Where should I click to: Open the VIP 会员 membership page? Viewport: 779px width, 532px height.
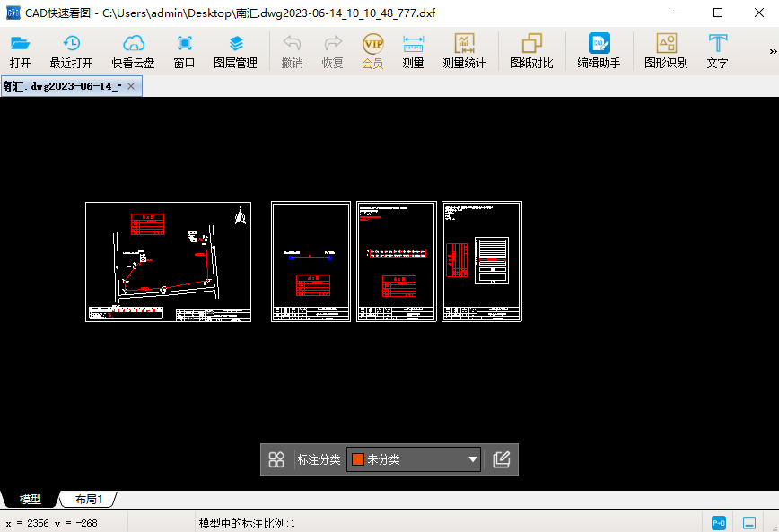click(372, 51)
